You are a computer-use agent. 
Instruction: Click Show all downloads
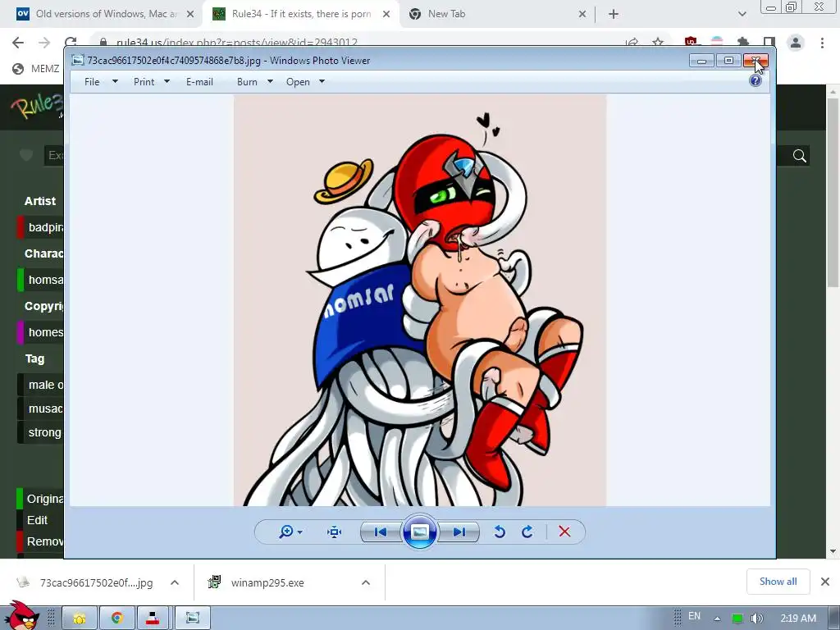778,582
